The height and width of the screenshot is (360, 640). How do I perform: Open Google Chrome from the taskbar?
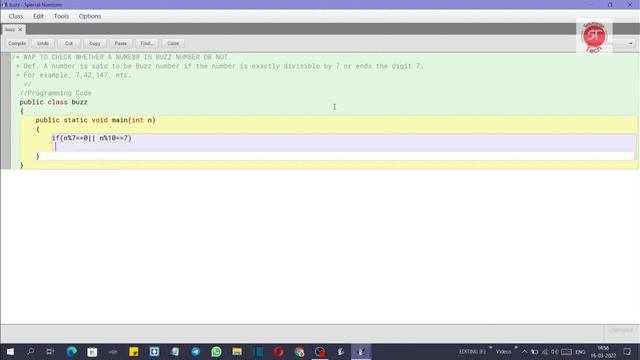pos(299,351)
